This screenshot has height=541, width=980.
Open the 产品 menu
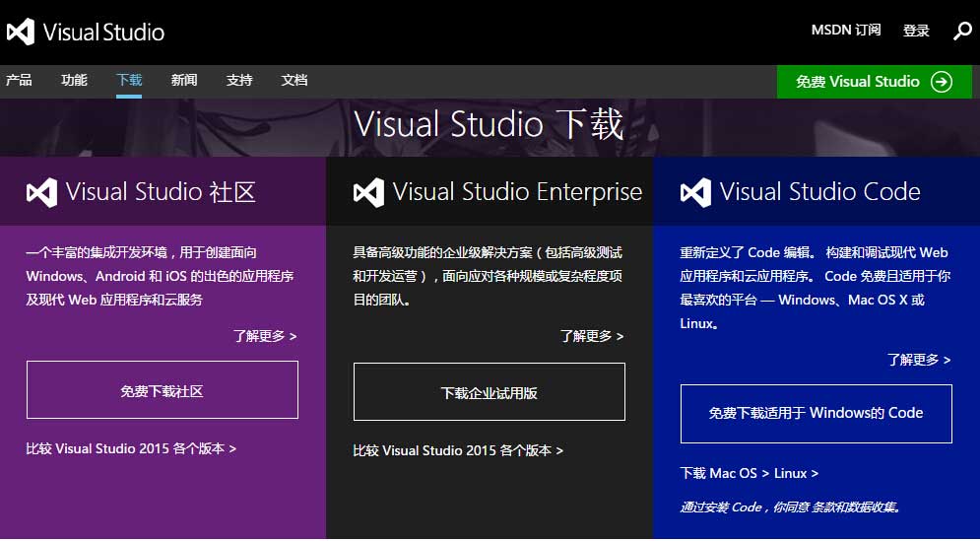click(19, 81)
